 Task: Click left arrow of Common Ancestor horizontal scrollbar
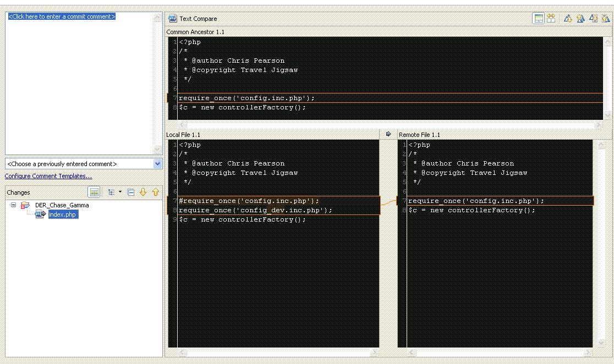click(182, 124)
